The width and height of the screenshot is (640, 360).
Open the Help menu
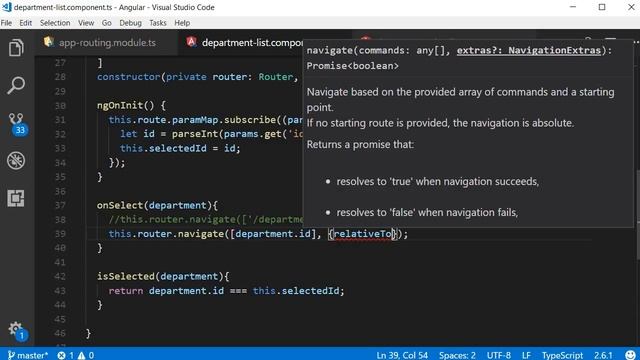click(182, 23)
